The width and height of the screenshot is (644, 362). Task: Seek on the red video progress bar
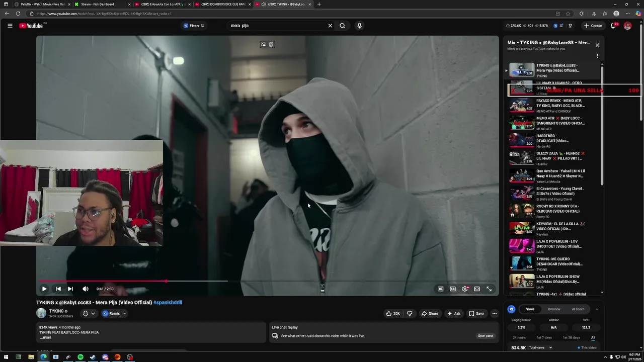pyautogui.click(x=268, y=281)
